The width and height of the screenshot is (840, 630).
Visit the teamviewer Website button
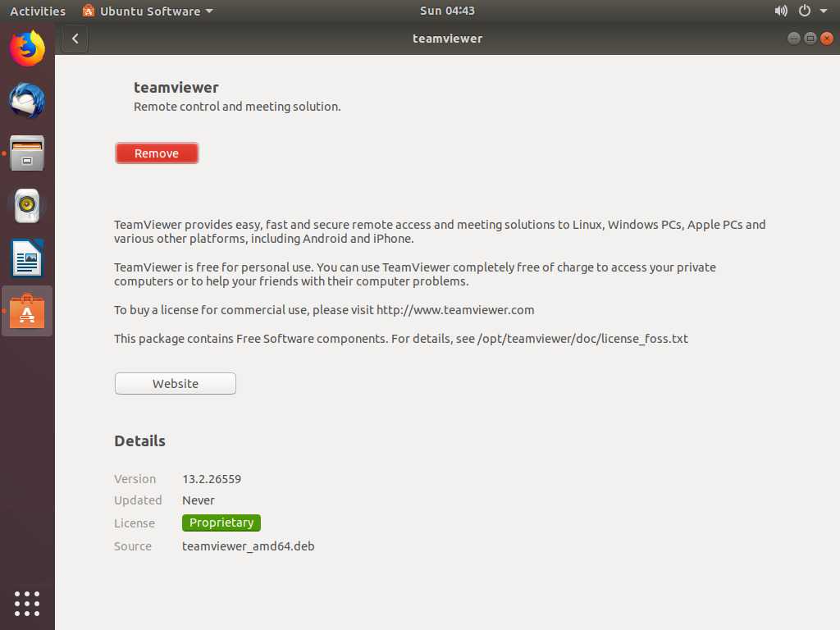(176, 384)
